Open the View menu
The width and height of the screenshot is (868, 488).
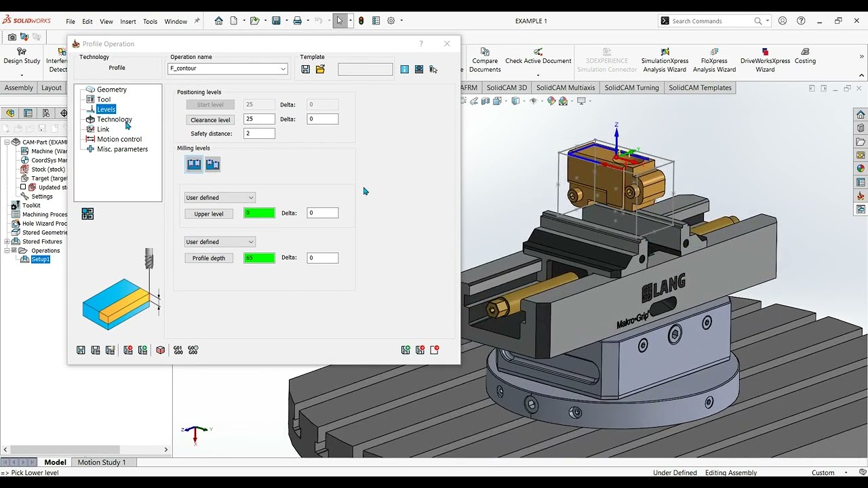click(x=106, y=22)
